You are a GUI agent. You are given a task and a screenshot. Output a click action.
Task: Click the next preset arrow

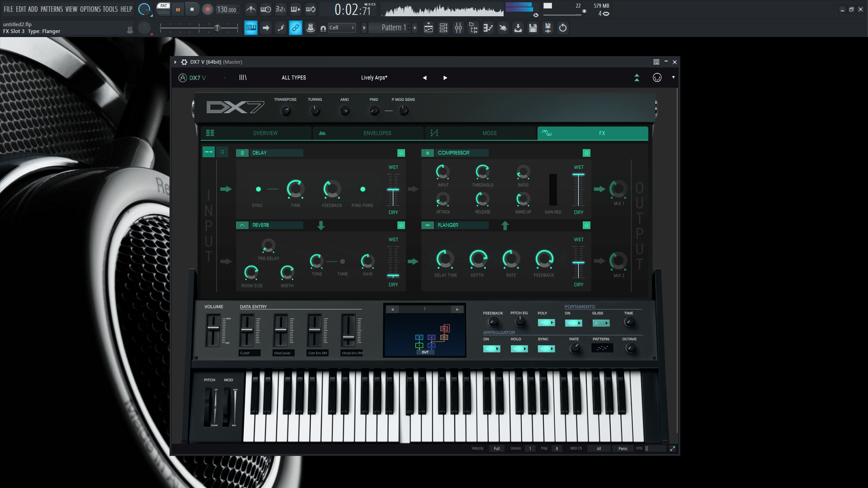pyautogui.click(x=445, y=78)
